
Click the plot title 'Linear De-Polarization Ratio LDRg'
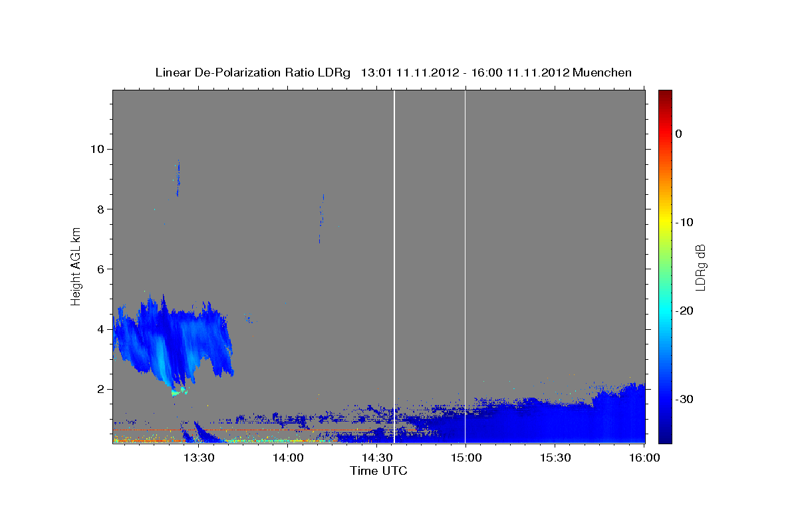(253, 72)
